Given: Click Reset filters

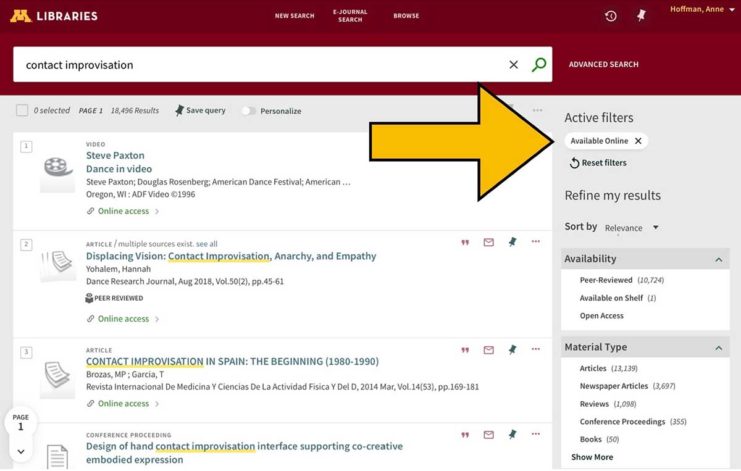Looking at the screenshot, I should [598, 163].
